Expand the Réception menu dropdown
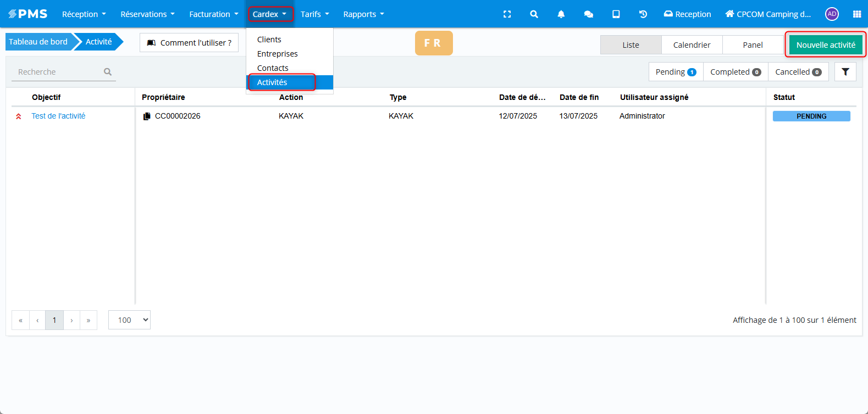The image size is (868, 414). pos(84,14)
